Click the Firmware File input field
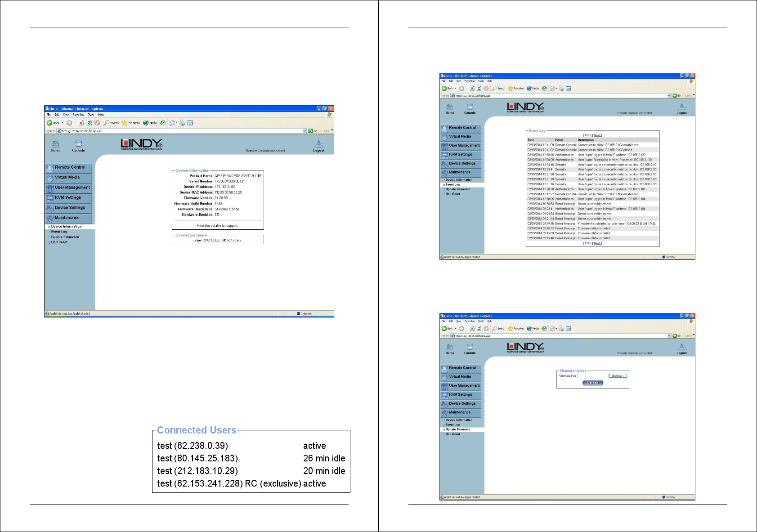 coord(592,376)
